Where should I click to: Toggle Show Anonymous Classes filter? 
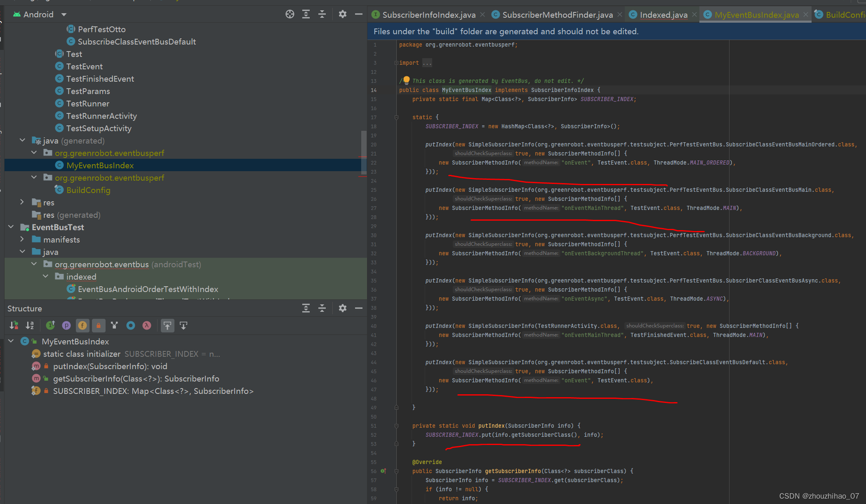[131, 326]
